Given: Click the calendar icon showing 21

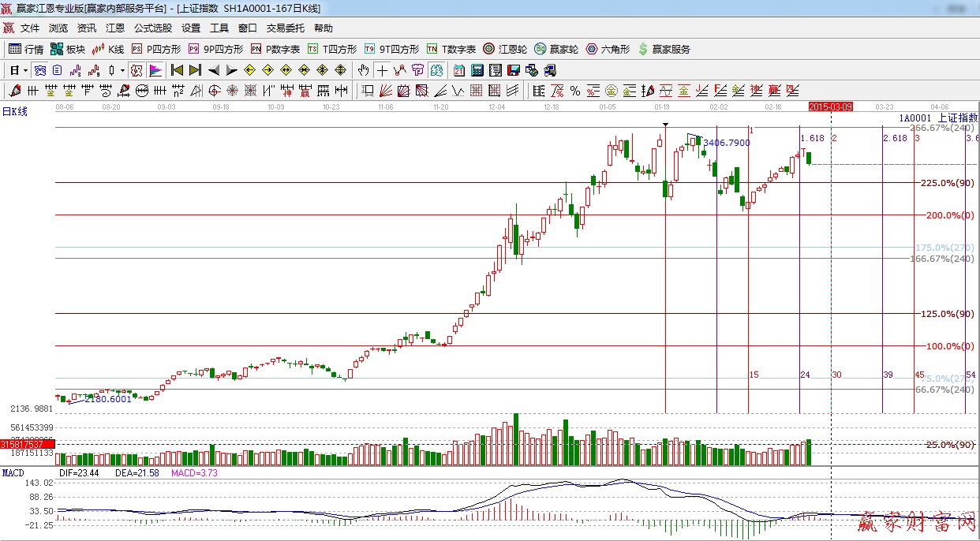Looking at the screenshot, I should click(458, 70).
